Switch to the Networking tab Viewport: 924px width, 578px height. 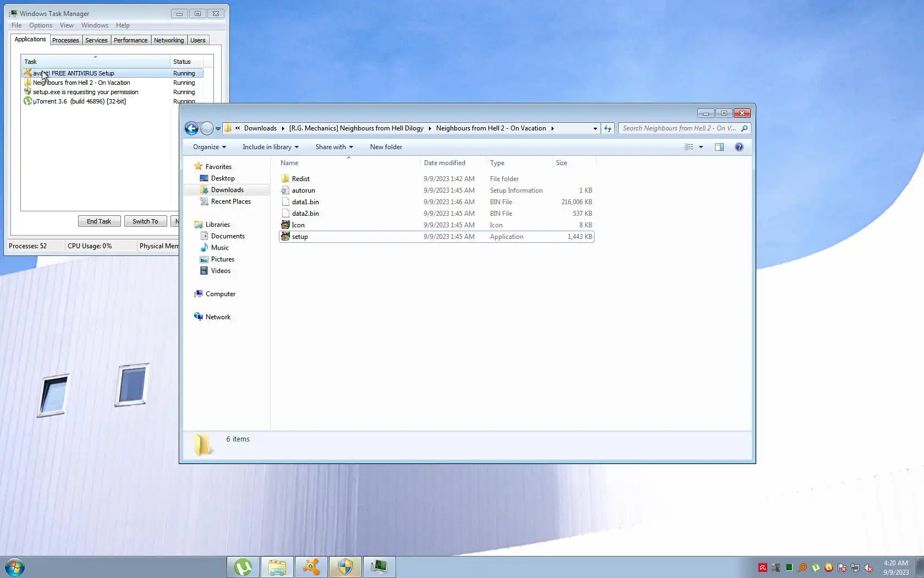click(169, 40)
